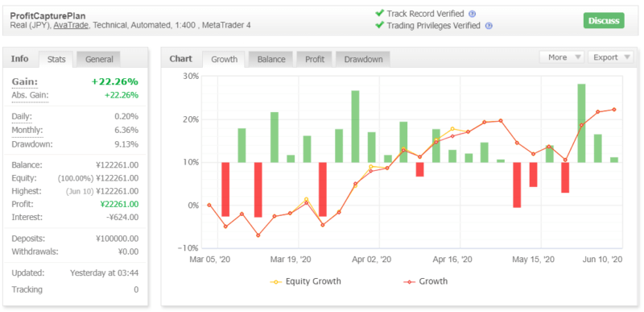
Task: Select the Balance chart tab
Action: coord(271,59)
